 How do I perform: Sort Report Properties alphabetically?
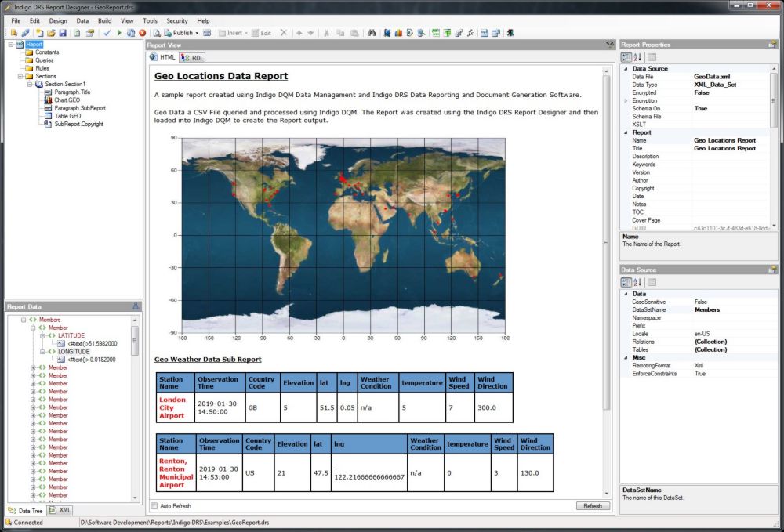(x=637, y=57)
